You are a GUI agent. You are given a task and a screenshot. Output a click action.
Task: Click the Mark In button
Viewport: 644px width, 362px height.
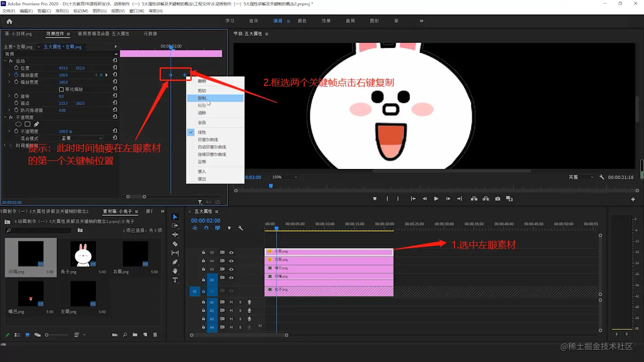[x=387, y=199]
